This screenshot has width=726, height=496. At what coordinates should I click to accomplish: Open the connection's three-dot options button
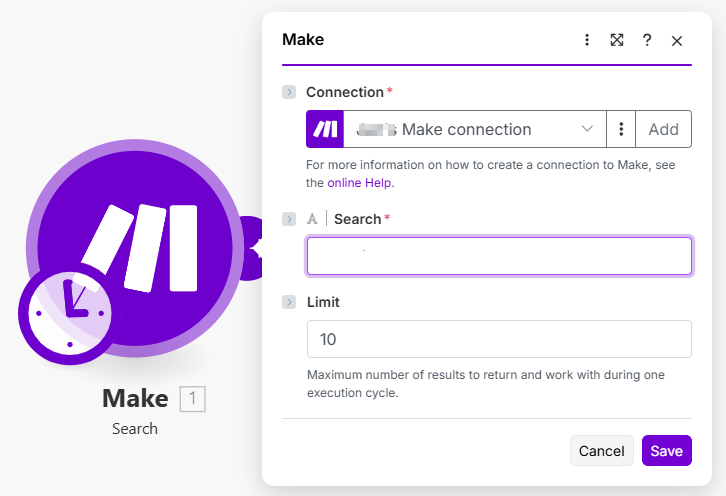tap(621, 129)
